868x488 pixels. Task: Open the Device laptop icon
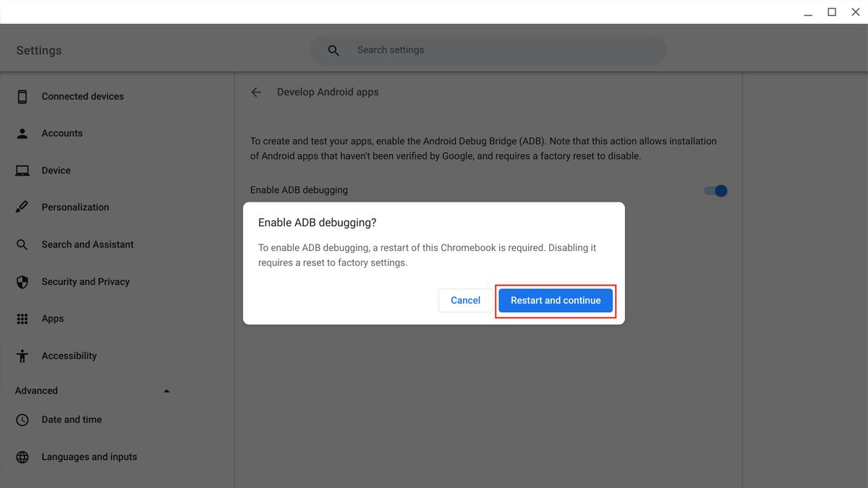pyautogui.click(x=22, y=170)
